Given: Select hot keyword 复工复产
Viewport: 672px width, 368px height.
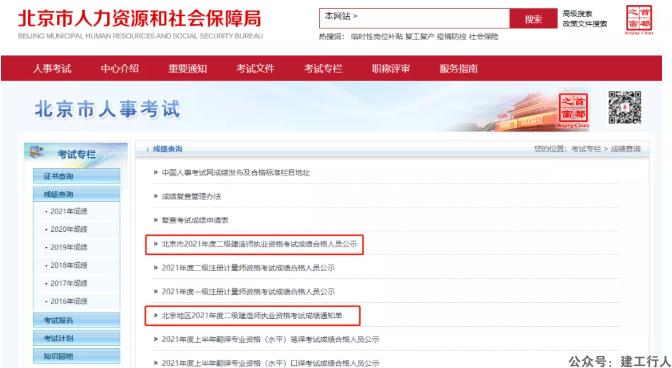Looking at the screenshot, I should [420, 37].
